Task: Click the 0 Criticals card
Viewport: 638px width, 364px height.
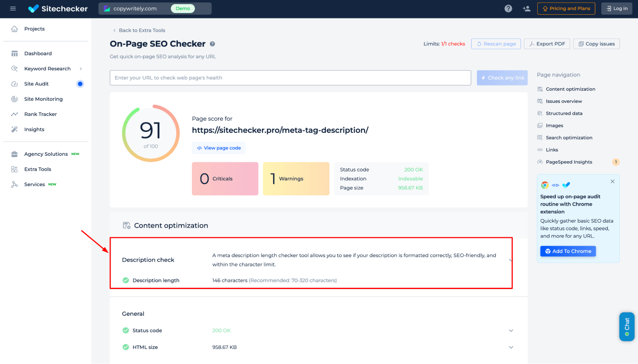Action: [x=225, y=179]
